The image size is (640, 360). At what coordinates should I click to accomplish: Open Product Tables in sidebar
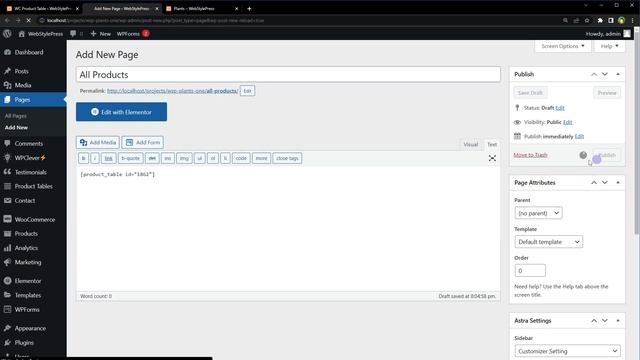pyautogui.click(x=33, y=187)
